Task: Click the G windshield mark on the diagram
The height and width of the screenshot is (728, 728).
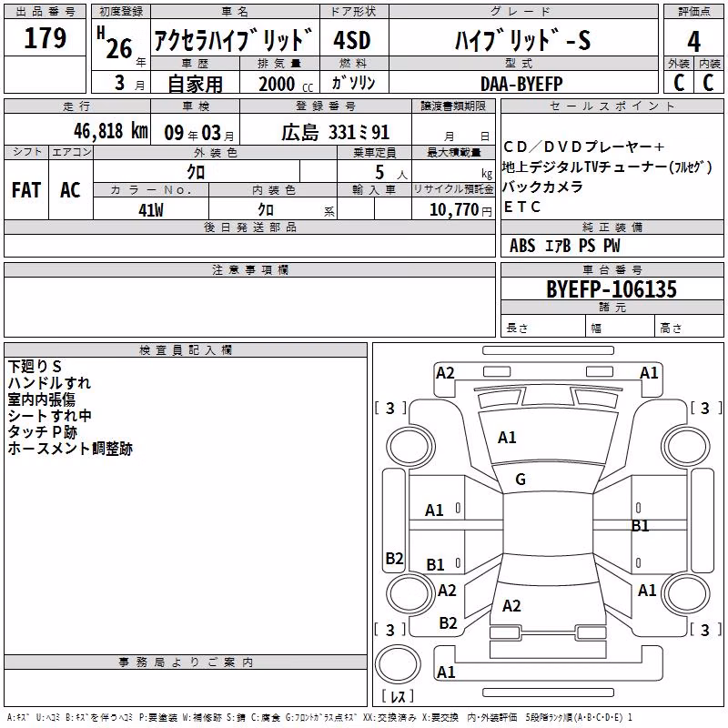Action: point(521,480)
